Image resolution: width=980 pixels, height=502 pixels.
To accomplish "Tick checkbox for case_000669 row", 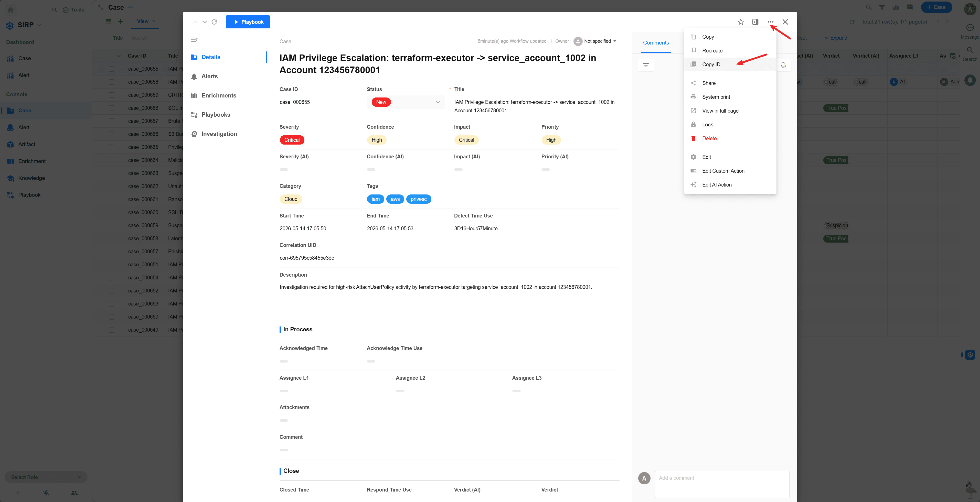I will (x=111, y=95).
